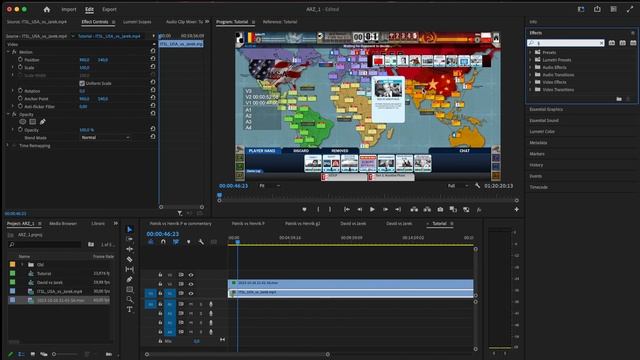640x360 pixels.
Task: Go to In point in Program monitor
Action: [x=347, y=209]
